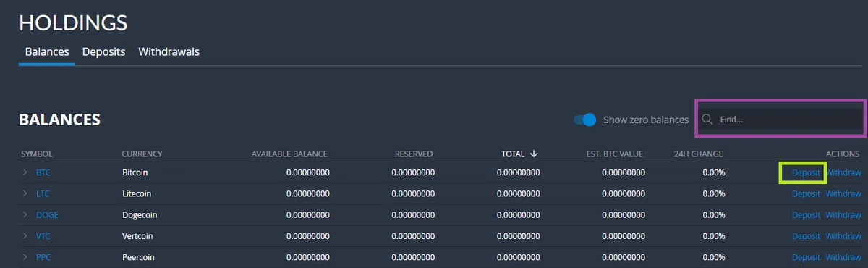The height and width of the screenshot is (268, 868).
Task: Click Deposit link for Vertcoin
Action: coord(806,235)
